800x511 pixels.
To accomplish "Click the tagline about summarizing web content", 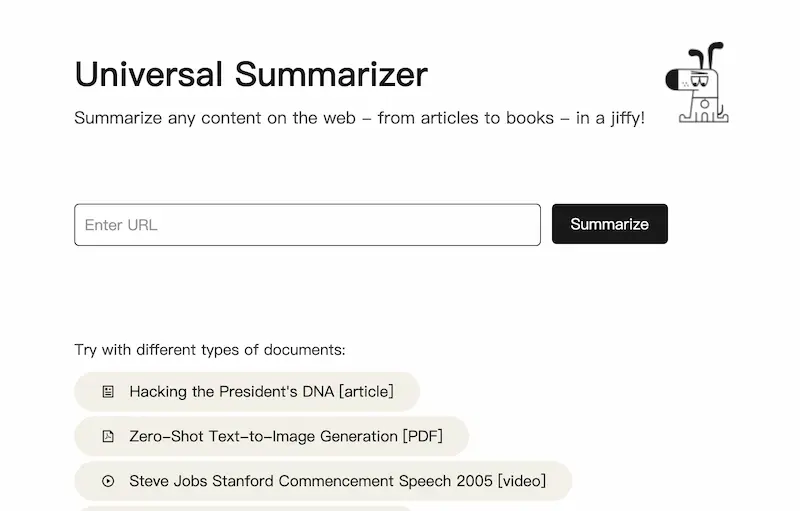I will pos(359,118).
